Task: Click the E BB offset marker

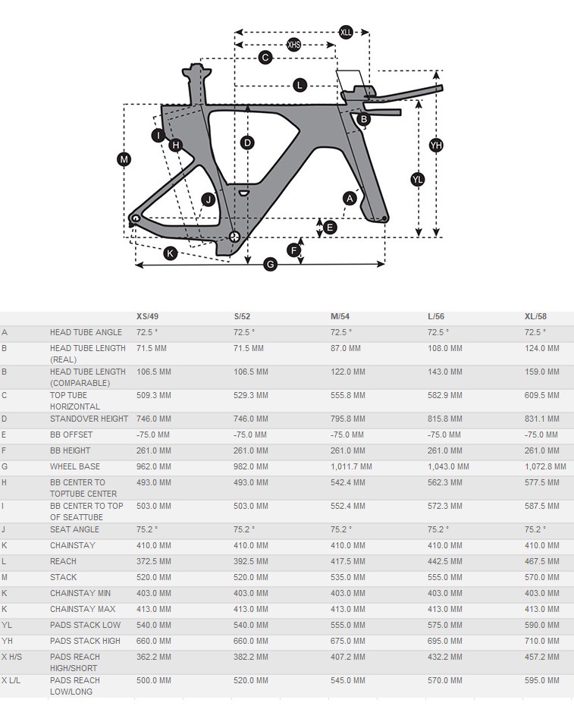Action: coord(330,227)
